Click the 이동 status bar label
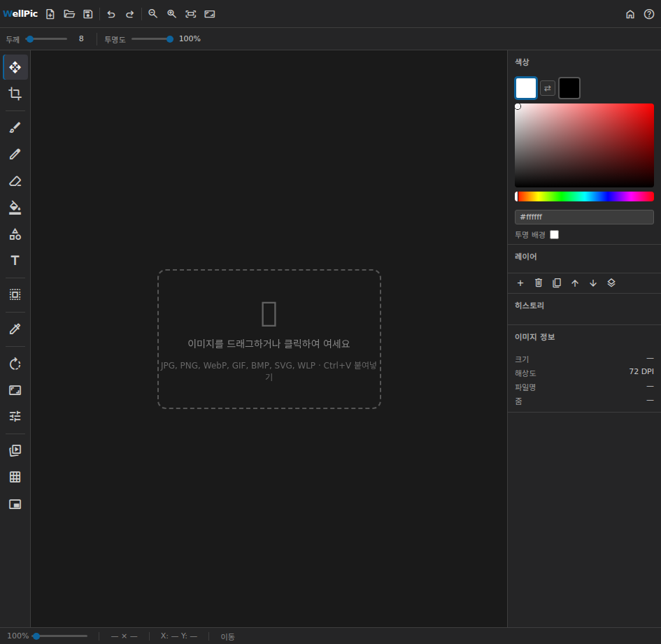This screenshot has height=644, width=661. [227, 636]
